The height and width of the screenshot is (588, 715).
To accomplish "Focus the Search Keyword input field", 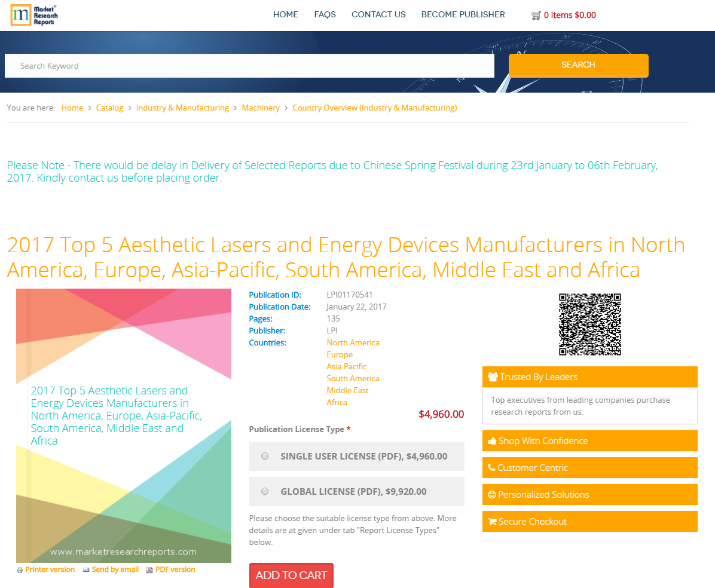I will pos(249,66).
